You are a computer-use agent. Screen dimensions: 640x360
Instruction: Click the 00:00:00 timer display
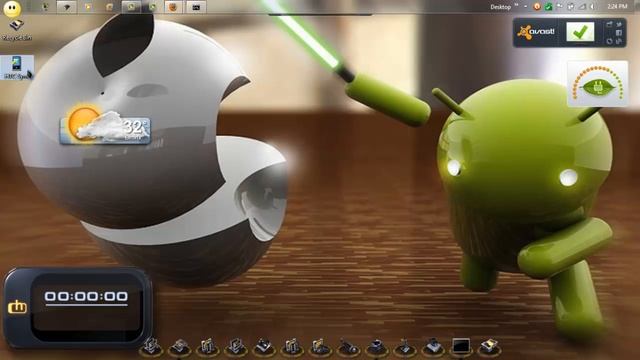pyautogui.click(x=86, y=296)
